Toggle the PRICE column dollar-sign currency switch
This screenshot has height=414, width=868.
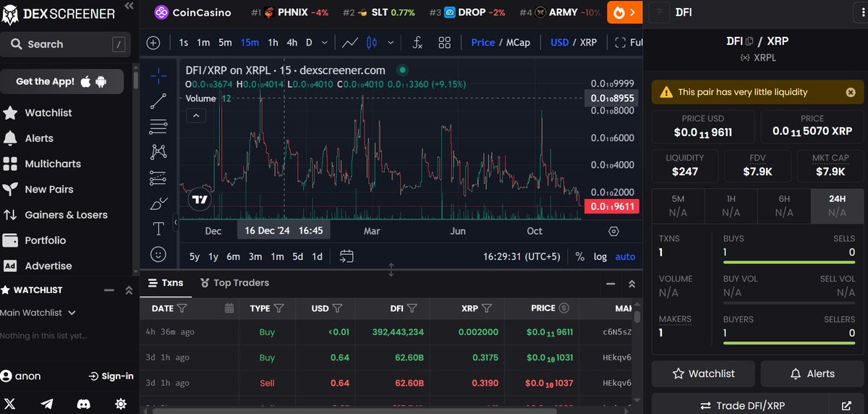click(x=564, y=308)
